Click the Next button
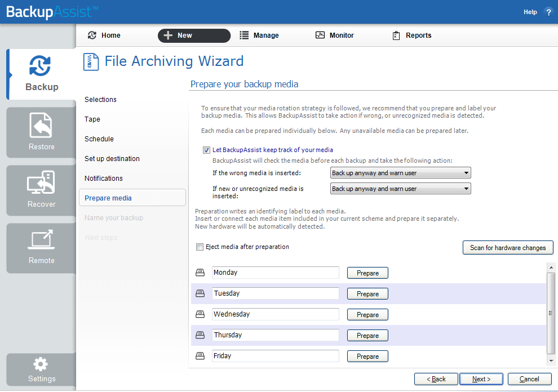Viewport: 558px width, 392px height. [481, 379]
